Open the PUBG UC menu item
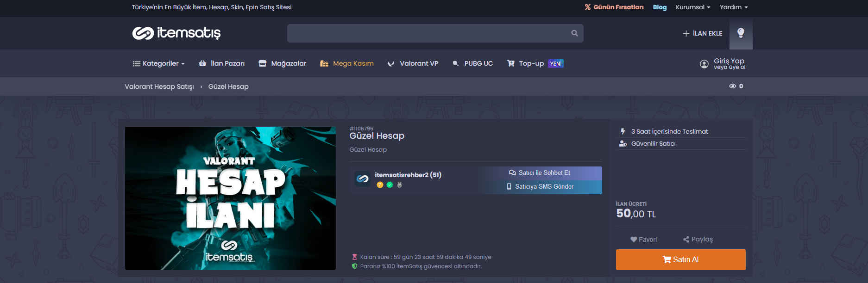Image resolution: width=868 pixels, height=283 pixels. [472, 63]
